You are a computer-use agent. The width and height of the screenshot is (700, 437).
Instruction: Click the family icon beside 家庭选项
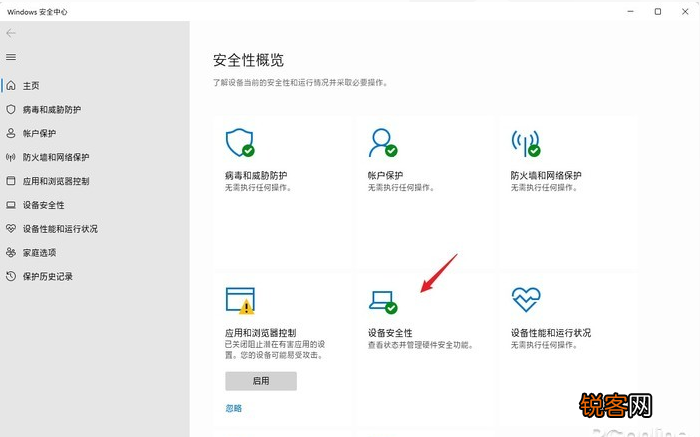(x=11, y=252)
